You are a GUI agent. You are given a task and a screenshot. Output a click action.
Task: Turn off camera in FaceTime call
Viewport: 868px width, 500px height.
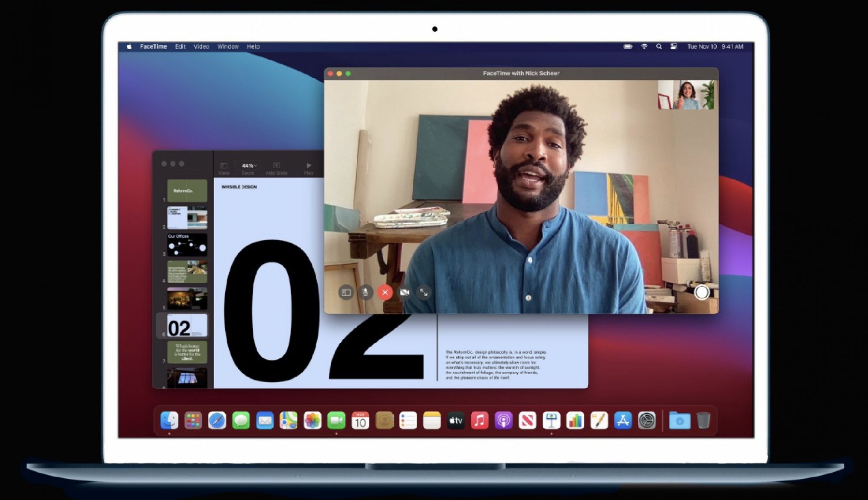(x=404, y=292)
